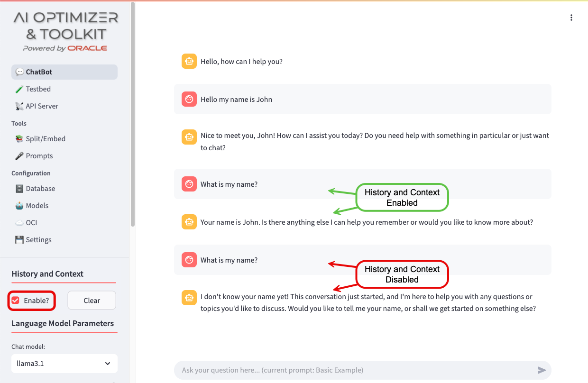Click the Ask your question input field
This screenshot has width=588, height=383.
coord(356,370)
